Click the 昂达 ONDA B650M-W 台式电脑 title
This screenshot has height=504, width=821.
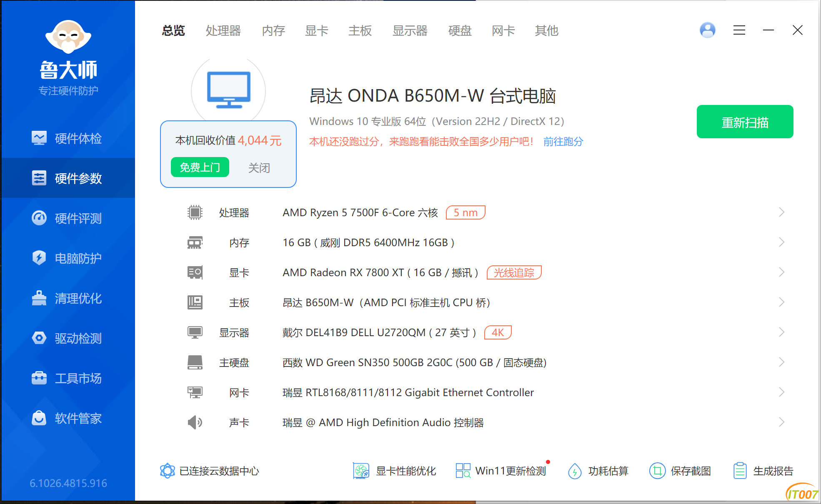[433, 96]
